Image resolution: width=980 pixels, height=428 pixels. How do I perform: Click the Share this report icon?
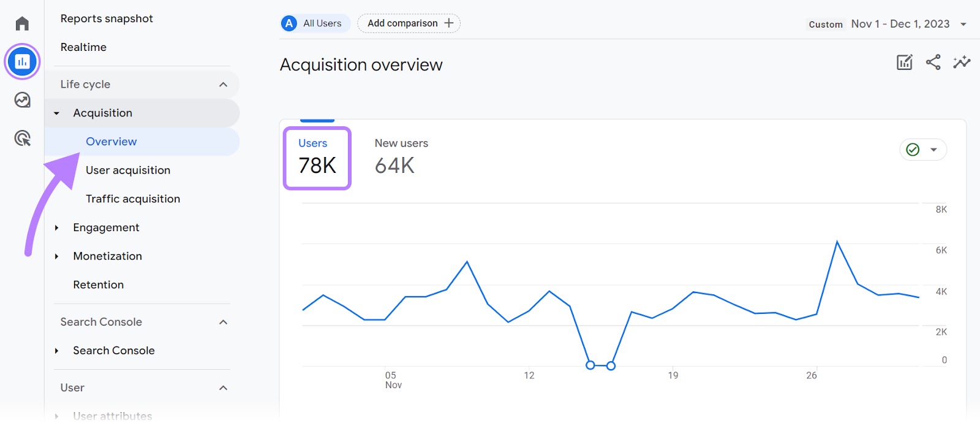click(933, 62)
